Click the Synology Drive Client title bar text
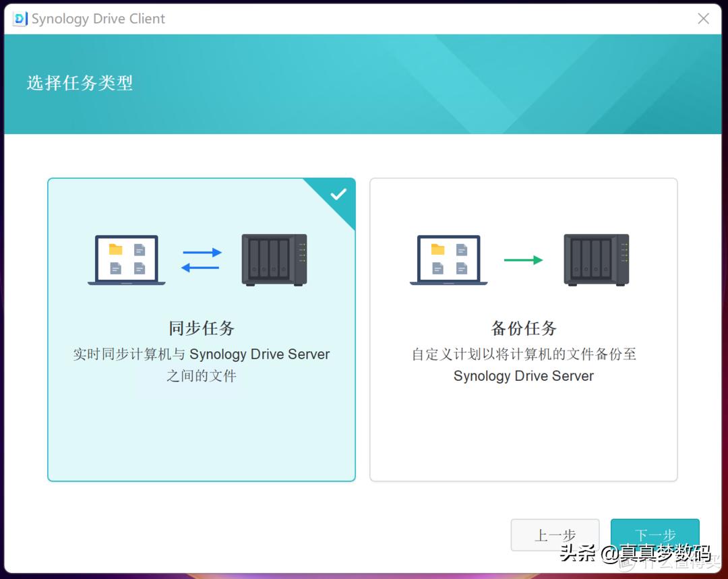This screenshot has height=579, width=728. (98, 19)
